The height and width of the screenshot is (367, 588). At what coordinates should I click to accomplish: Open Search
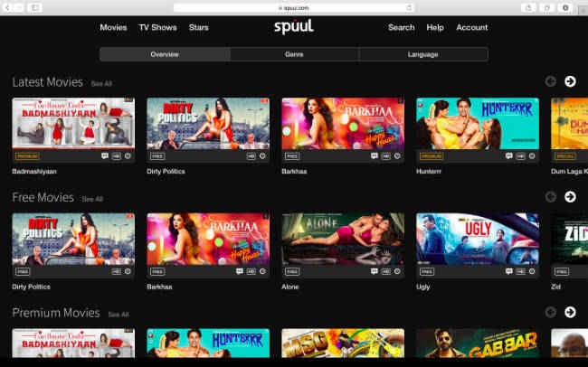tap(402, 27)
